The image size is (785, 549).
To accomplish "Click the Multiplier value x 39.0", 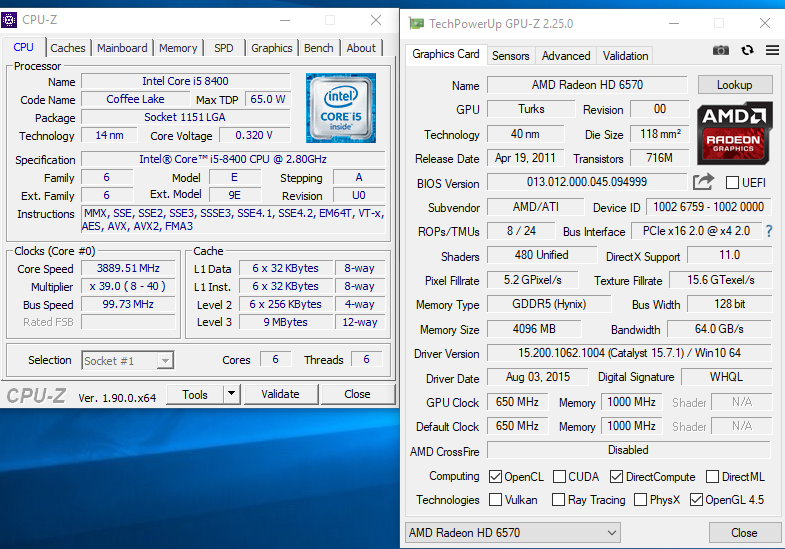I will 128,286.
